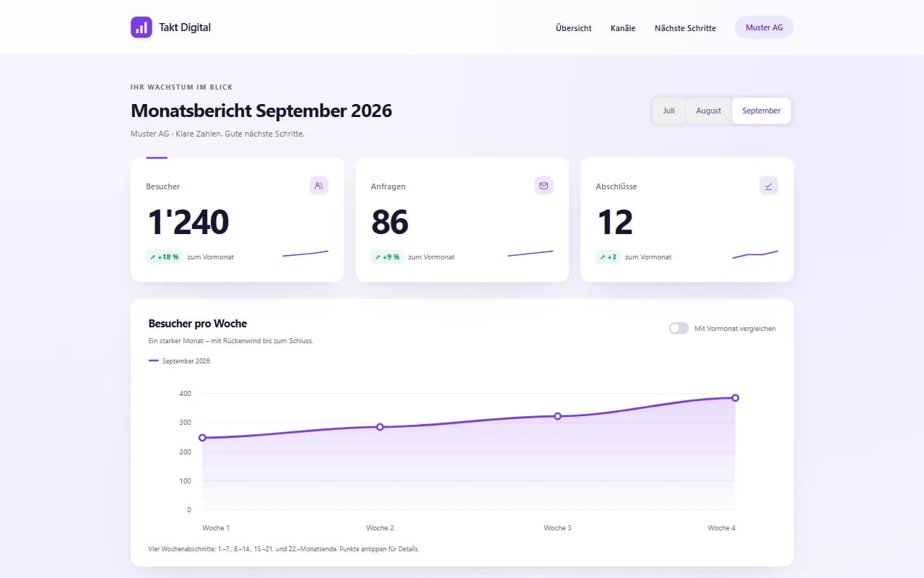Click the September 2026 chart legend entry
Screen dimensions: 924x578
pyautogui.click(x=179, y=361)
